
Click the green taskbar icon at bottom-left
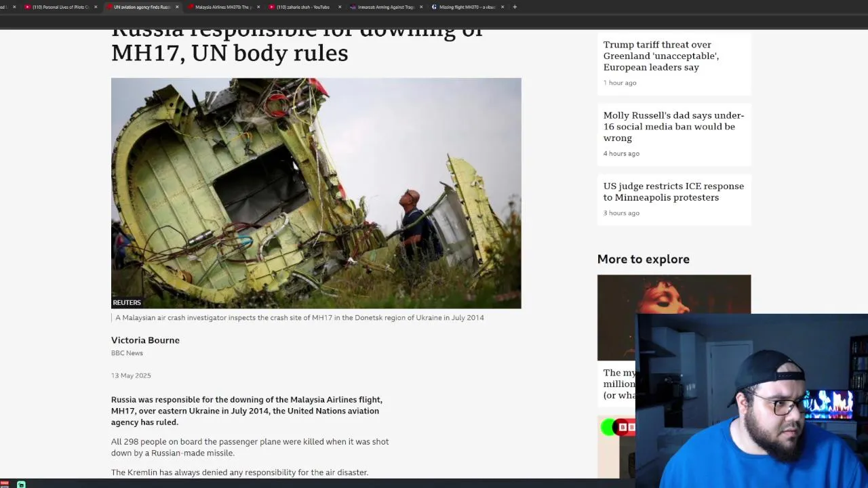click(x=21, y=485)
